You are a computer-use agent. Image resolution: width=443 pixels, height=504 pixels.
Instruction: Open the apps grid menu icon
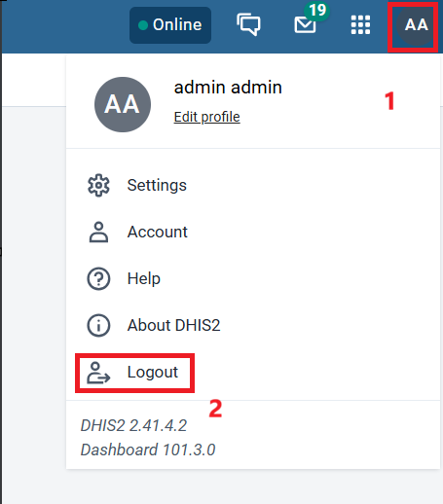click(360, 24)
